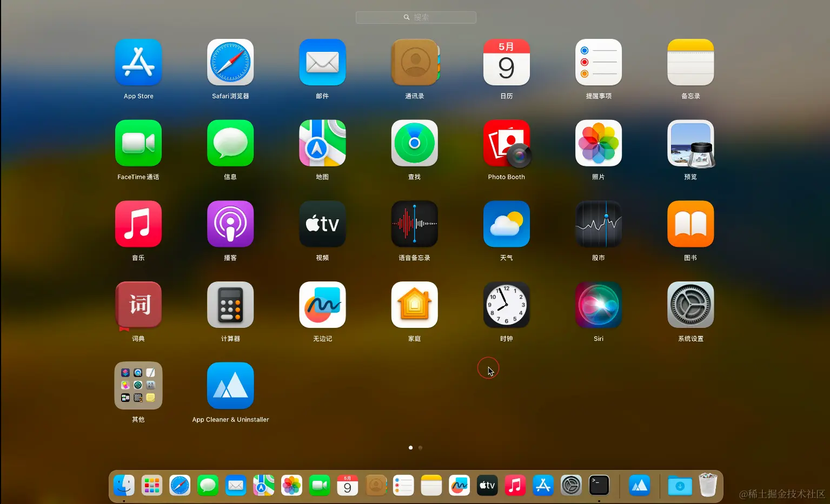Image resolution: width=830 pixels, height=504 pixels.
Task: Open 系统设置 in Launchpad grid
Action: [x=690, y=305]
